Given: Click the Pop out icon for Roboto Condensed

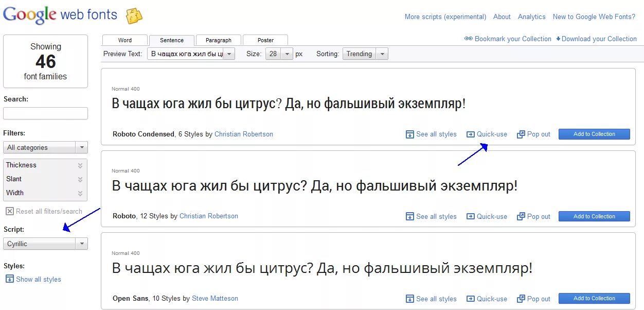Looking at the screenshot, I should click(x=521, y=134).
